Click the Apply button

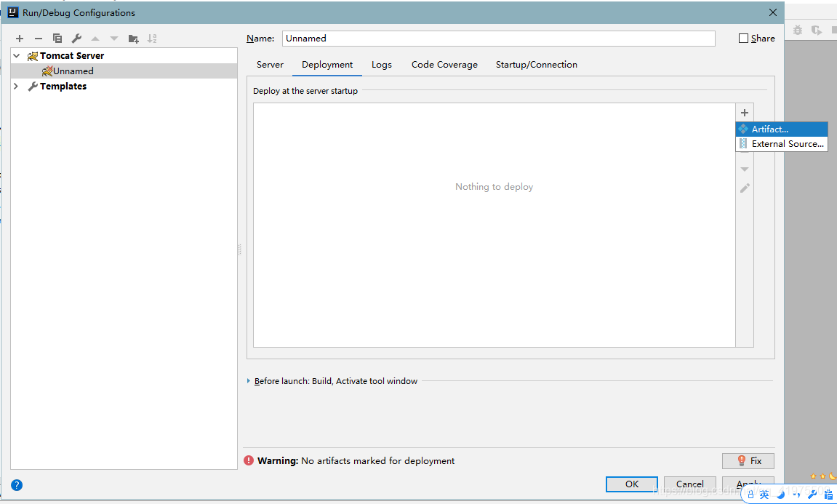[748, 484]
